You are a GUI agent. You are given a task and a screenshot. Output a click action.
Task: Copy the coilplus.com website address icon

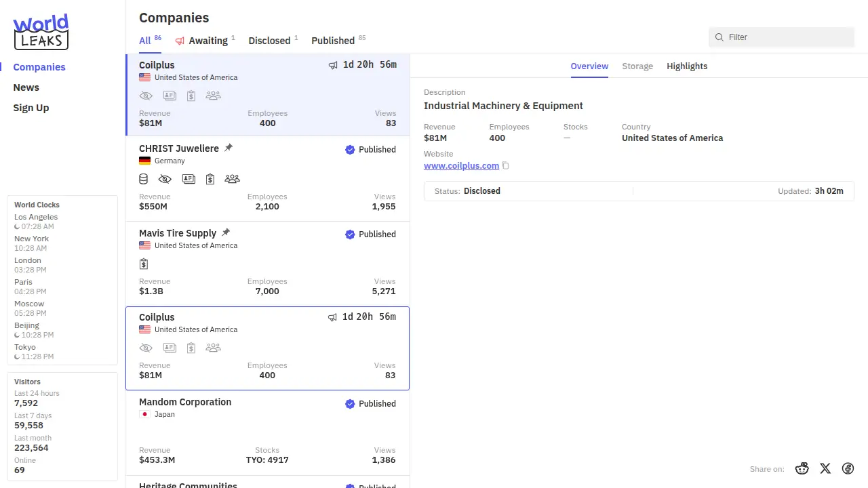pyautogui.click(x=505, y=166)
